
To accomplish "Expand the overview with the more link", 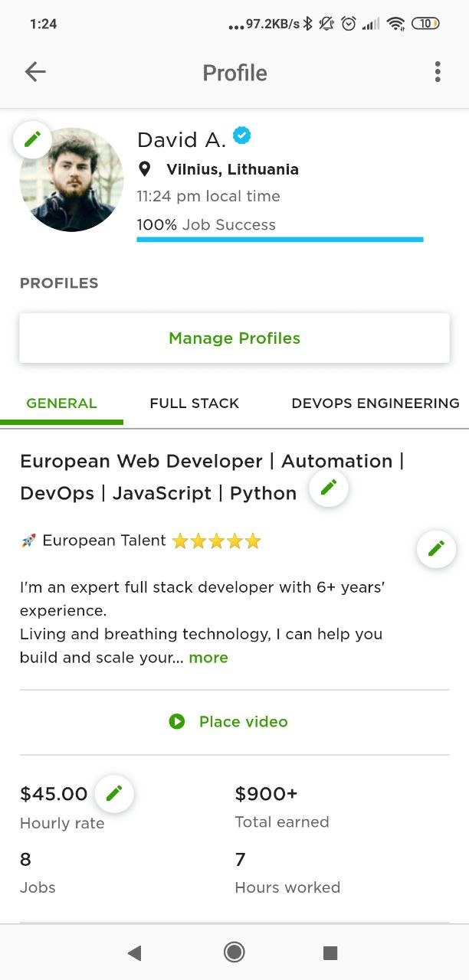I will point(208,658).
